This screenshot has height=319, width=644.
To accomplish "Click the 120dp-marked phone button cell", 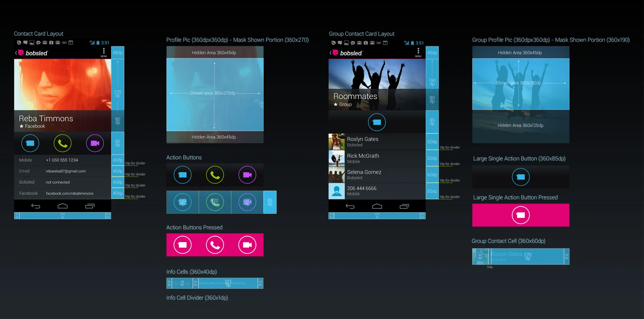I will coord(215,202).
